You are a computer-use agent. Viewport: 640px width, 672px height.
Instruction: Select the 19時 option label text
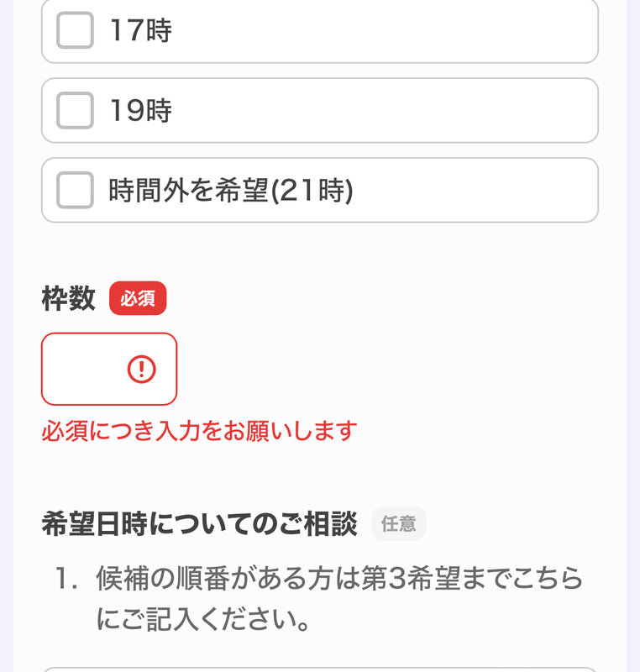coord(140,111)
